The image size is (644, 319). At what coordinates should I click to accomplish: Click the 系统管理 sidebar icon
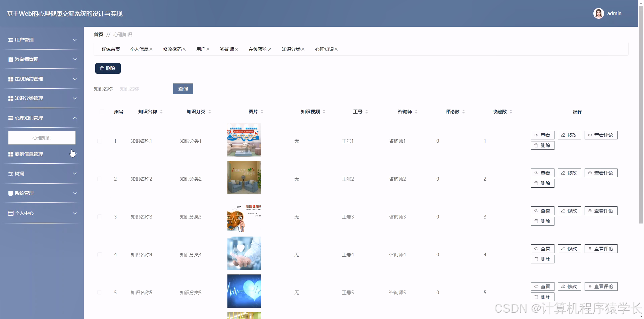point(10,193)
